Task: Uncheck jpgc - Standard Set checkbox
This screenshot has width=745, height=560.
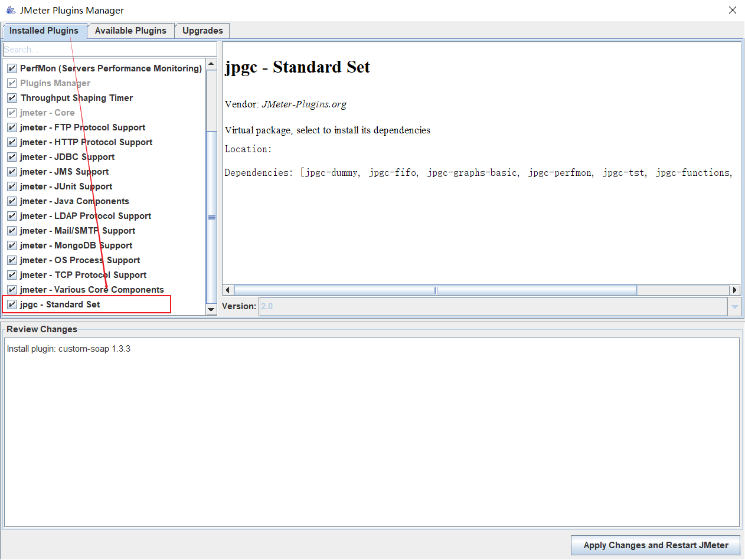Action: (12, 304)
